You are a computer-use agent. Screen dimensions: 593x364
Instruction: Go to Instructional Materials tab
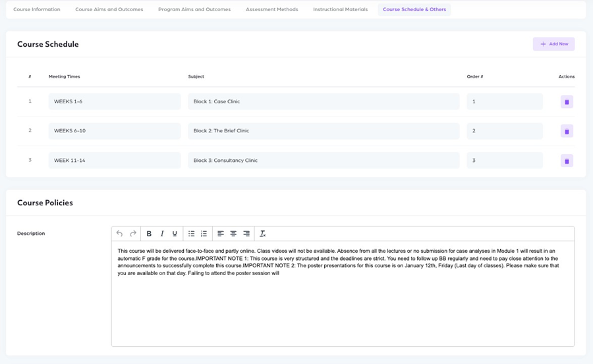(x=340, y=10)
